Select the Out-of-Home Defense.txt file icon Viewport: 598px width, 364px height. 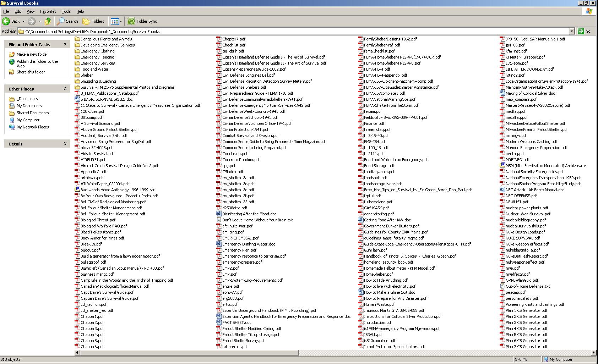tap(502, 286)
